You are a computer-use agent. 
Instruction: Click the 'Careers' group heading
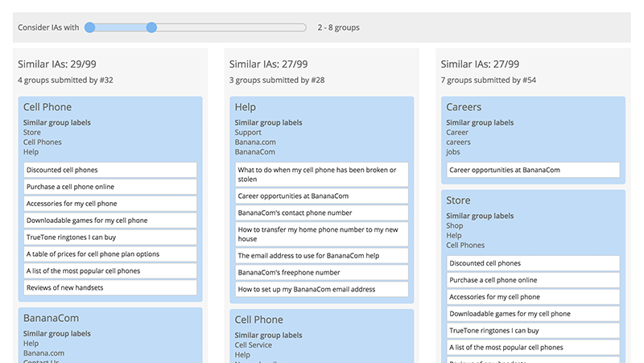tap(464, 107)
